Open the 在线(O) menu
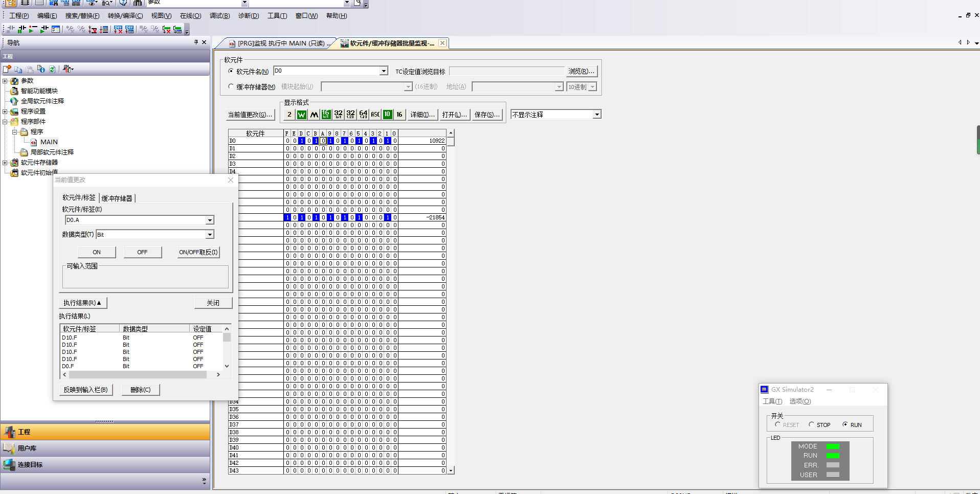980x494 pixels. (x=190, y=16)
